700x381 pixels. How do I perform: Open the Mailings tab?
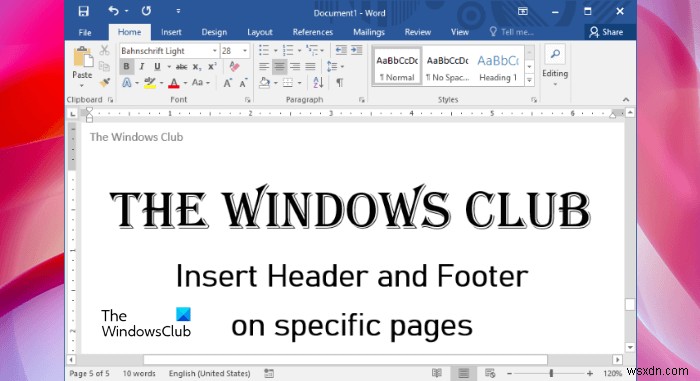pos(369,32)
